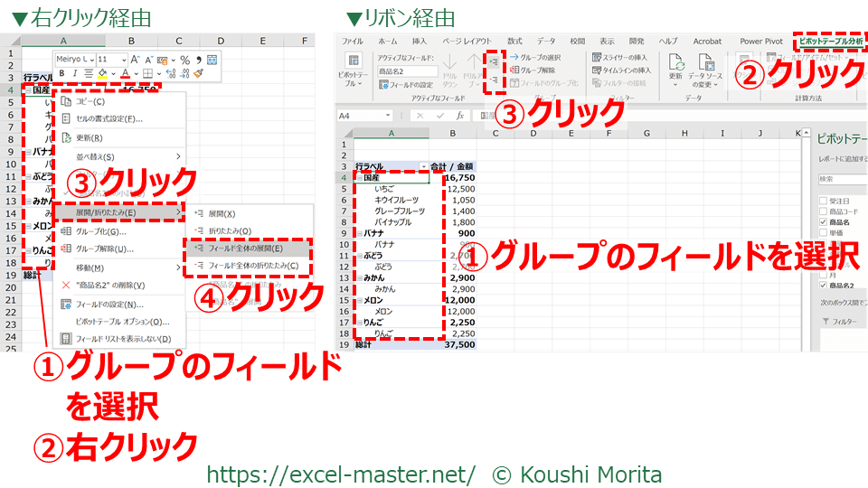This screenshot has height=488, width=868.
Task: Click the Collapse Field icon in the ribbon
Action: coord(494,82)
